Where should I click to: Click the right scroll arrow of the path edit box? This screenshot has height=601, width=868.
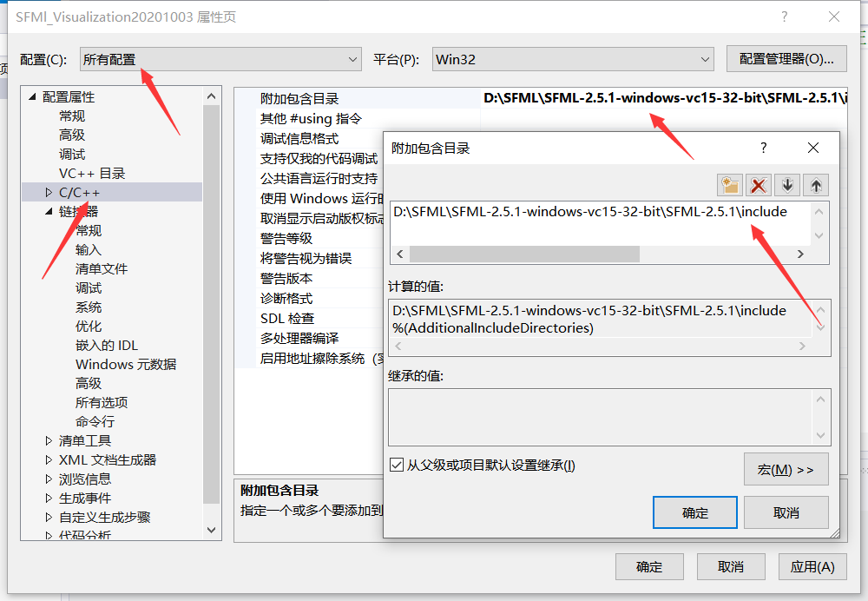(x=800, y=254)
